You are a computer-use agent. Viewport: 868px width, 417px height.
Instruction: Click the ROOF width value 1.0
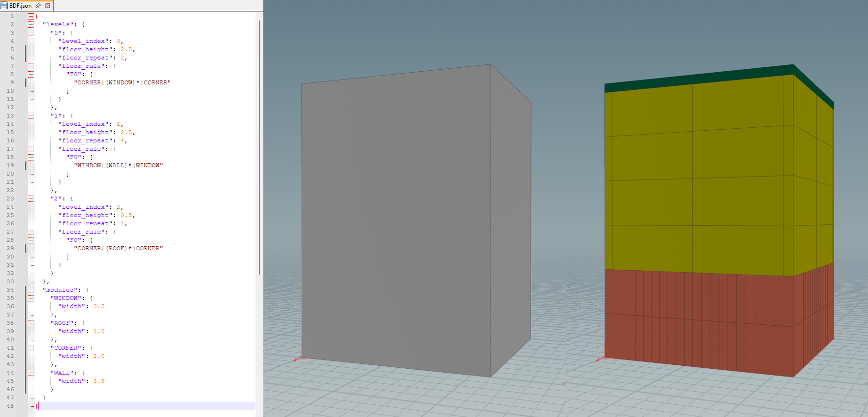coord(99,331)
